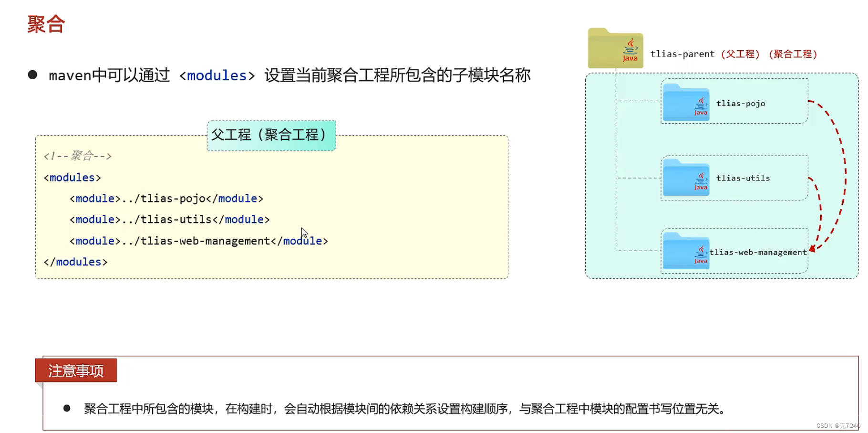Click the note sentence about build order
The image size is (868, 433).
tap(405, 409)
